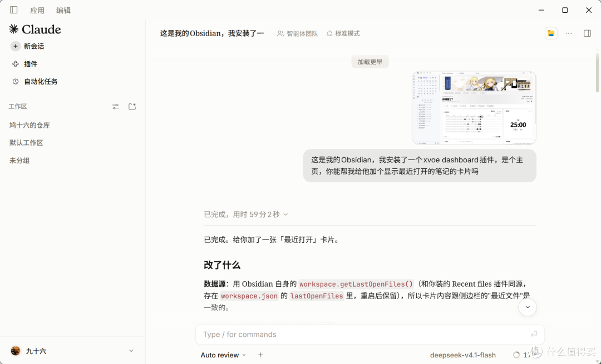Click the send enter arrow icon
Screen dimensions: 601x364
coord(534,335)
